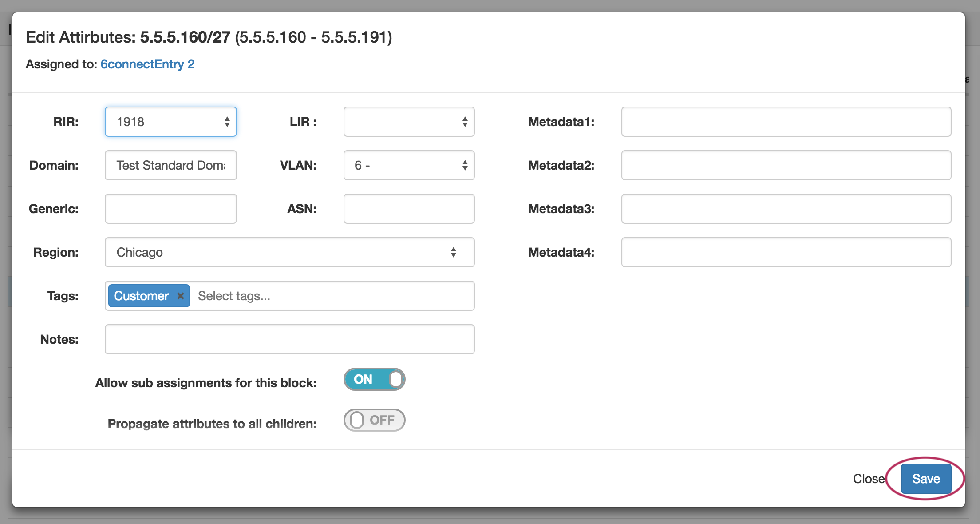Click the Notes input field

coord(289,339)
